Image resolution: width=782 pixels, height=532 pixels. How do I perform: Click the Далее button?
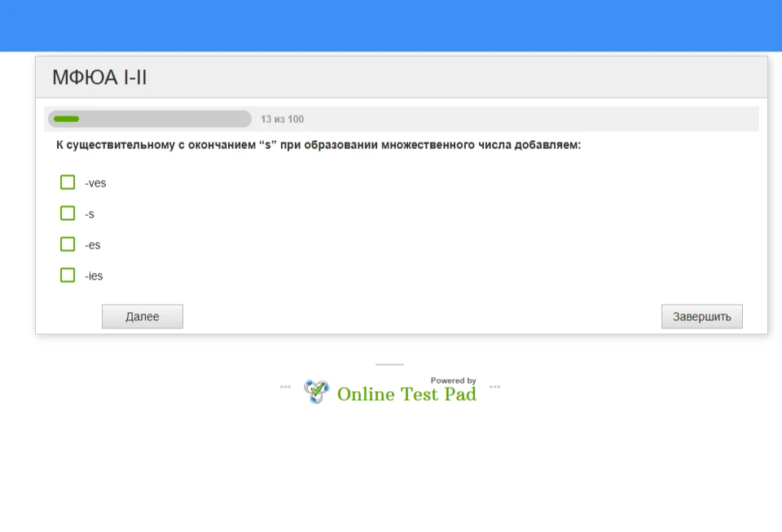pos(142,317)
